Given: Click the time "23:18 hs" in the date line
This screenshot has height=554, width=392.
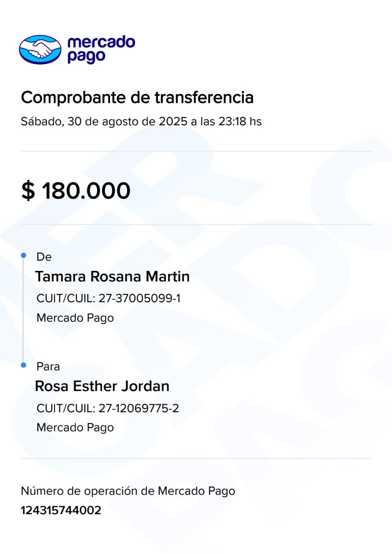Looking at the screenshot, I should point(240,121).
